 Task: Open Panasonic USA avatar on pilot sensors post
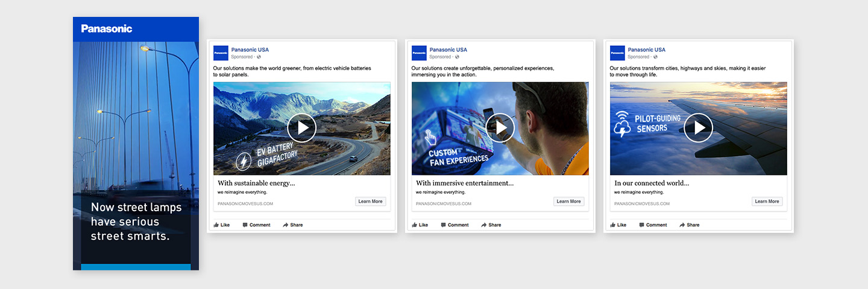pyautogui.click(x=617, y=53)
